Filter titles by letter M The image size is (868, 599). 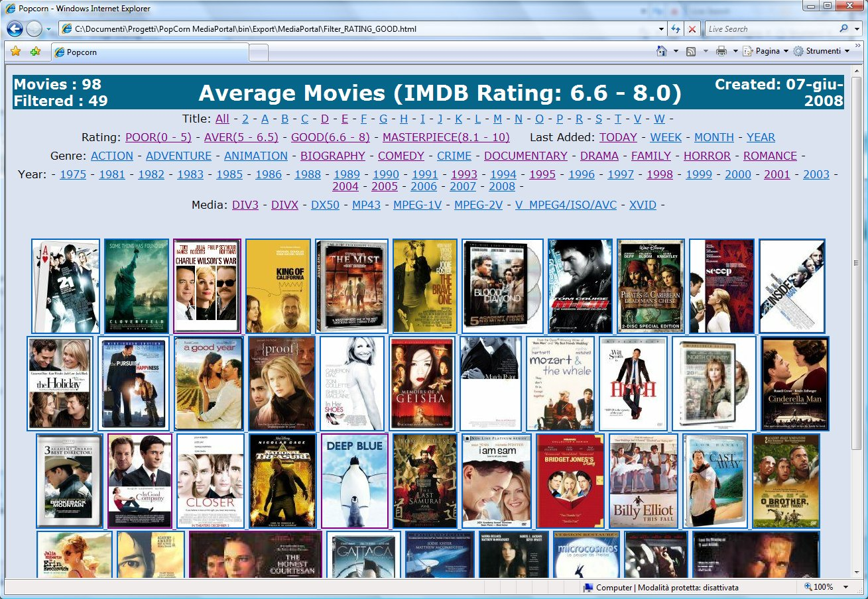498,119
